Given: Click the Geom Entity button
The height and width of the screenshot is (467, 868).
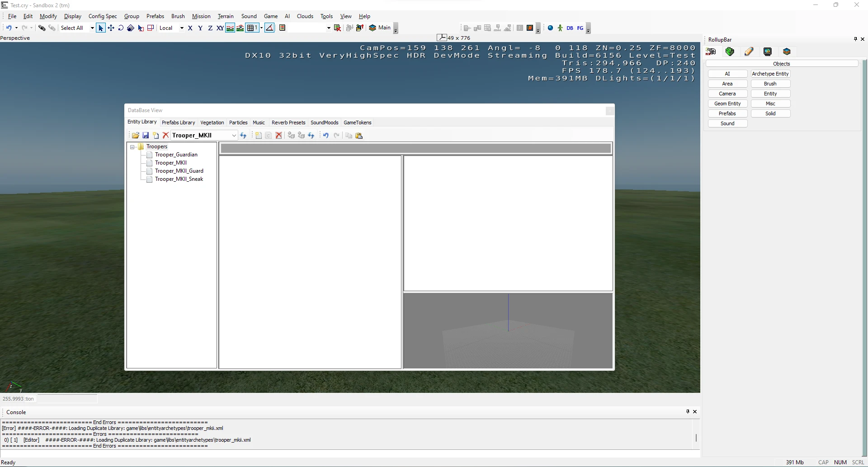Looking at the screenshot, I should pos(727,104).
